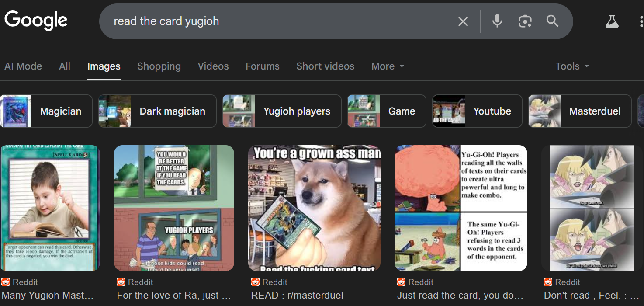Select the Images tab
The width and height of the screenshot is (644, 306).
click(x=104, y=66)
